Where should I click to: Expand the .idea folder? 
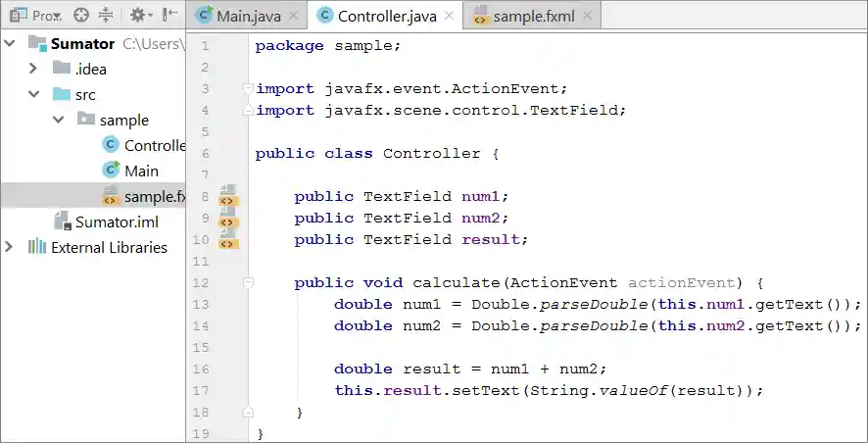(32, 69)
